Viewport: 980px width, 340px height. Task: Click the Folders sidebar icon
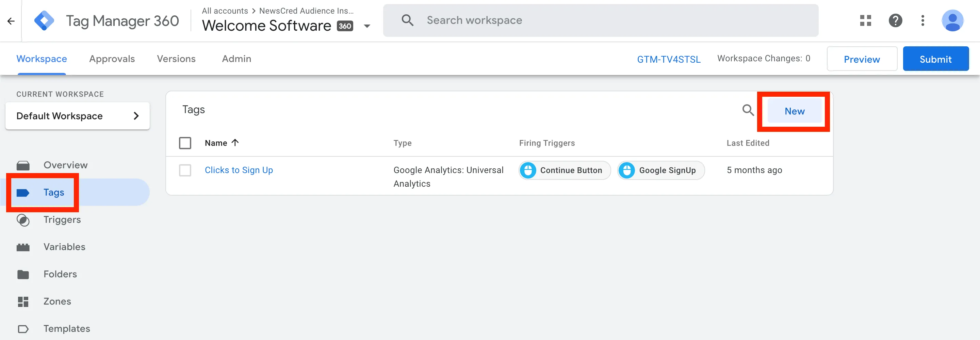pos(23,275)
